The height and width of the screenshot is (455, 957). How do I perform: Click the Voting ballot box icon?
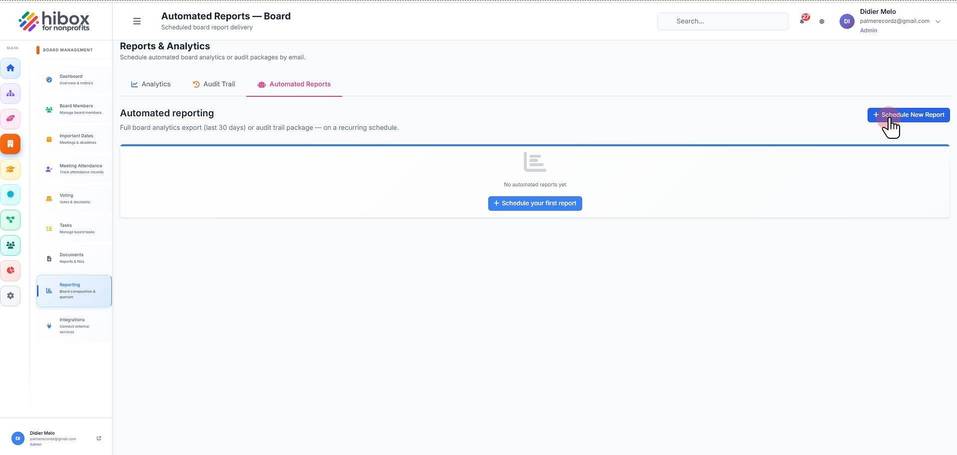(49, 199)
